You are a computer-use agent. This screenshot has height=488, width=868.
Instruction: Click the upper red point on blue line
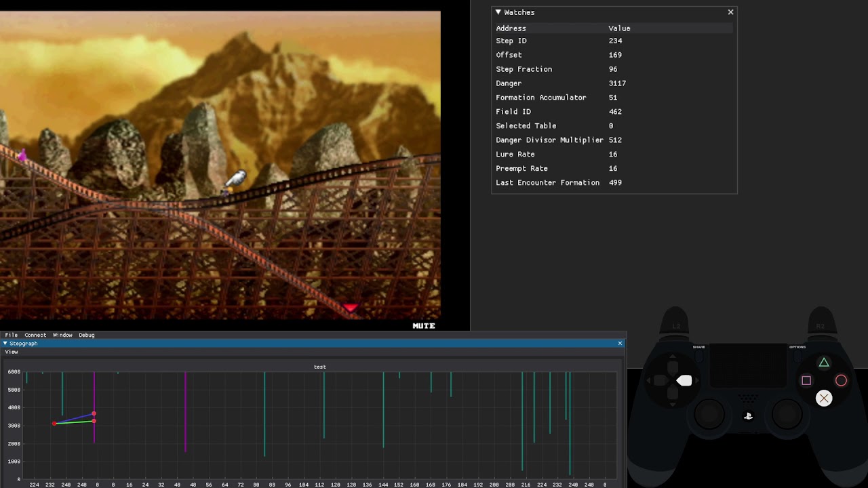94,413
